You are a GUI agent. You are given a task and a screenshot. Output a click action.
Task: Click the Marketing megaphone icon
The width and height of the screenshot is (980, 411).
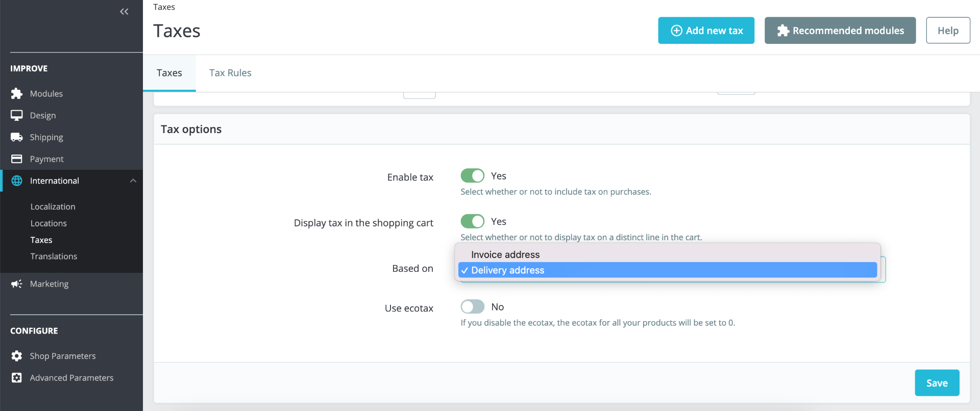[17, 284]
